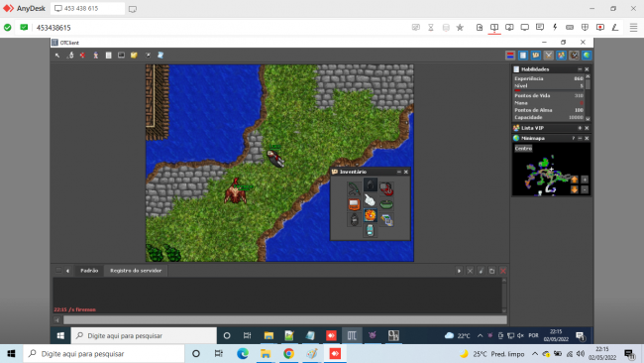Open the AnyDesk hamburger menu
644x363 pixels.
point(633,27)
